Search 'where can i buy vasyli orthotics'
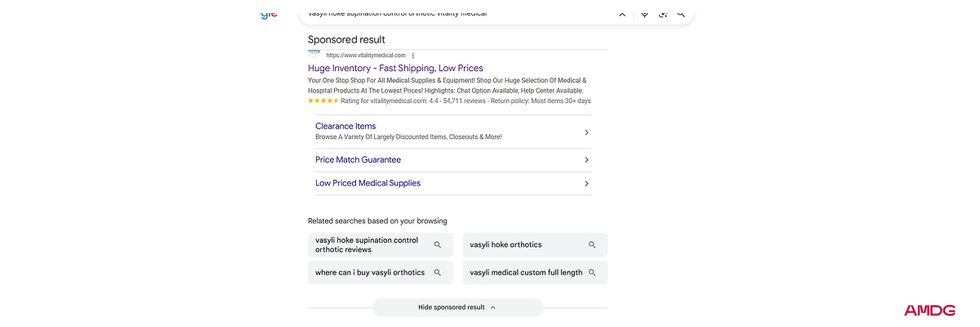Viewport: 980px width, 327px height. pos(380,273)
